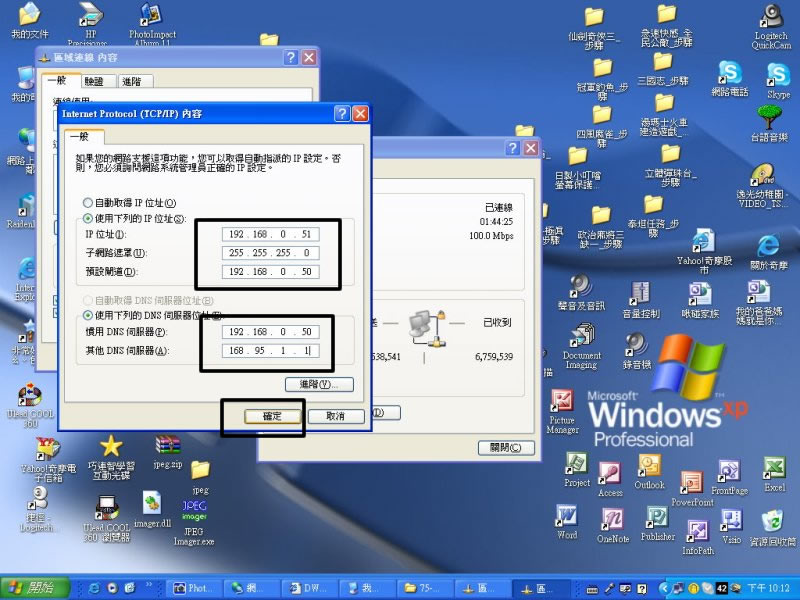Screen dimensions: 800x600
Task: Open the 音量控制 volume control shortcut
Action: (641, 300)
